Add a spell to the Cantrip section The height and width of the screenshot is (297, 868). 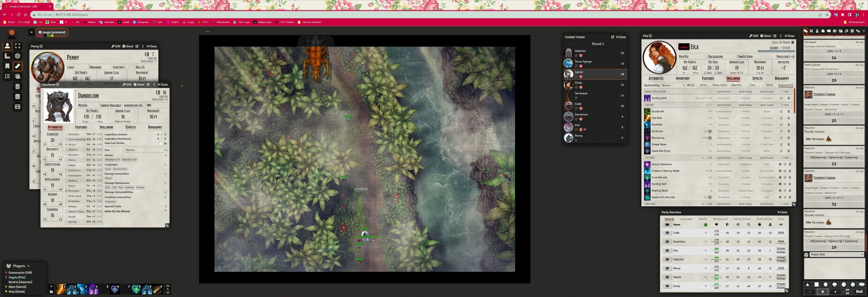pyautogui.click(x=786, y=105)
